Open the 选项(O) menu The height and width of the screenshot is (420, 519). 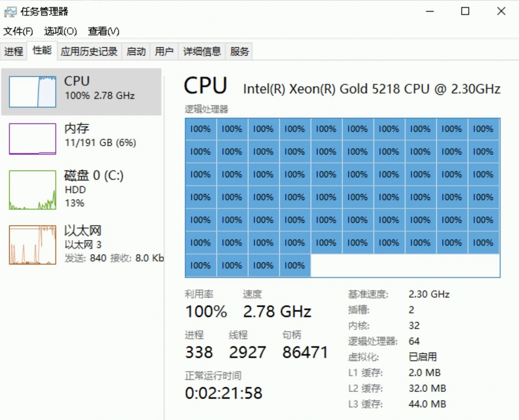point(60,31)
